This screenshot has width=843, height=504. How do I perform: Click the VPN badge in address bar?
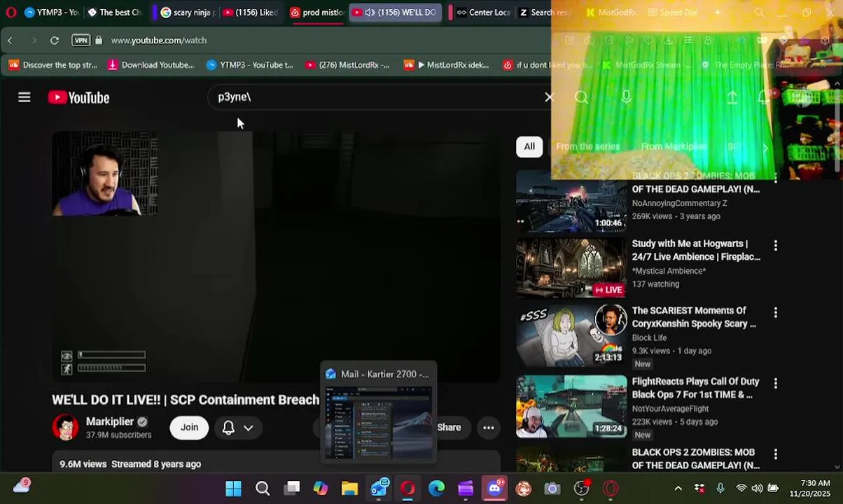pos(81,41)
